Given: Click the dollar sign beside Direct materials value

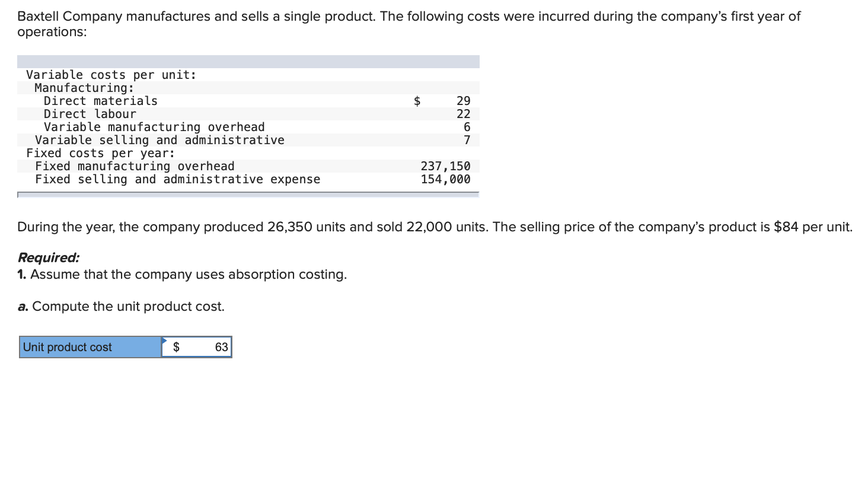Looking at the screenshot, I should 417,101.
